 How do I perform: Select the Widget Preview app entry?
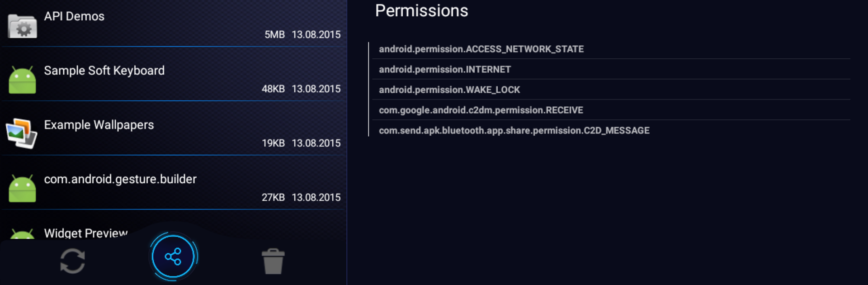(x=86, y=233)
